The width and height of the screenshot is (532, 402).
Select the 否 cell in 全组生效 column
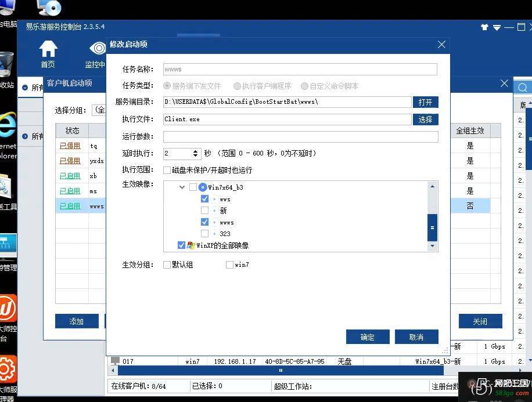click(470, 206)
